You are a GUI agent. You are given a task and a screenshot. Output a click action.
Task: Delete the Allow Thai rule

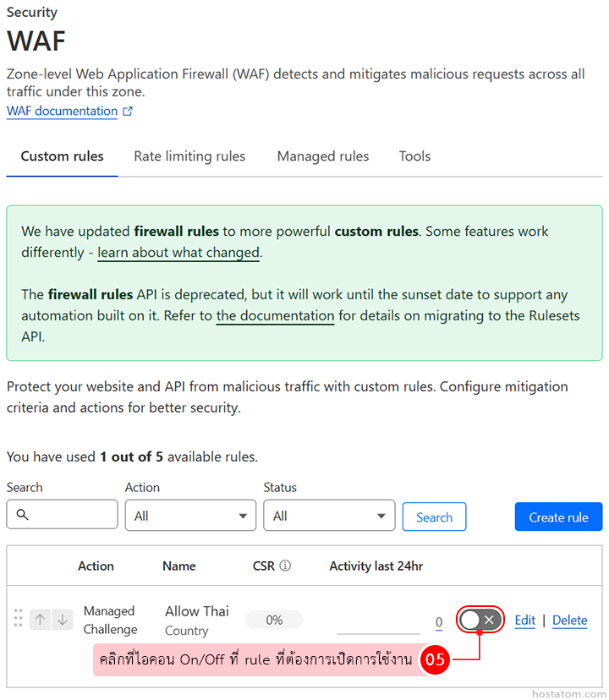[x=569, y=621]
